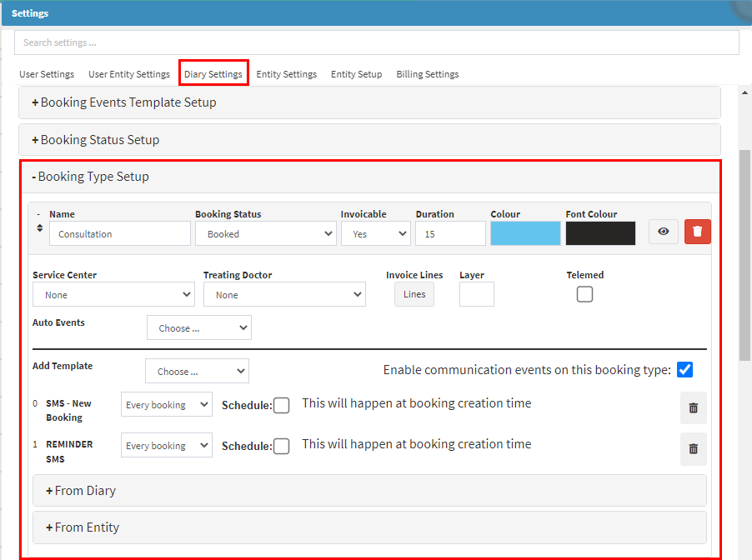
Task: Open the Booking Status dropdown
Action: 265,234
